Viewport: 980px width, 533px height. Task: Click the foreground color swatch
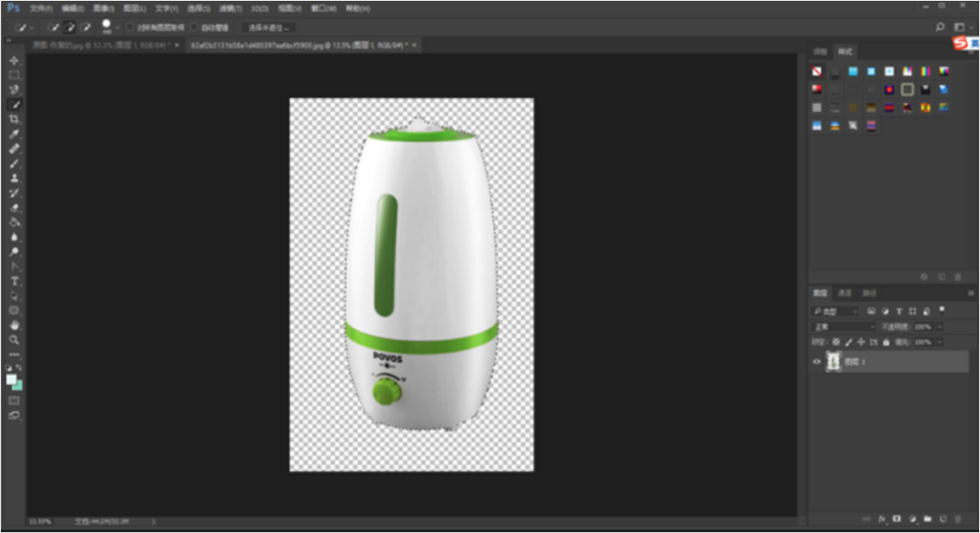coord(12,379)
